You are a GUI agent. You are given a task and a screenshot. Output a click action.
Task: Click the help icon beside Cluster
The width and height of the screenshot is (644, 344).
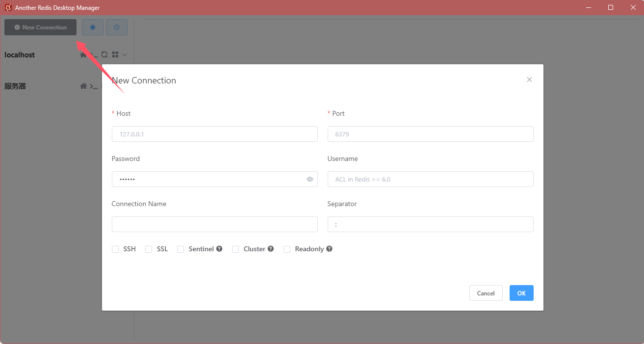(x=271, y=249)
